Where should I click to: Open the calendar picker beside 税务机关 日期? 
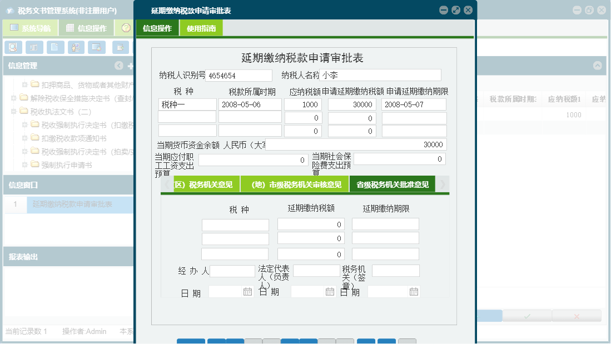[x=413, y=291]
